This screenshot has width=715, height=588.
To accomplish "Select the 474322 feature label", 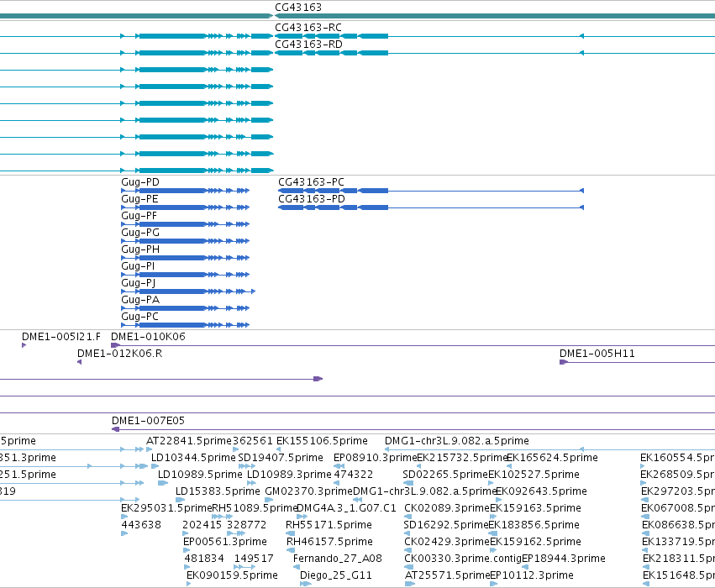I will pos(354,474).
